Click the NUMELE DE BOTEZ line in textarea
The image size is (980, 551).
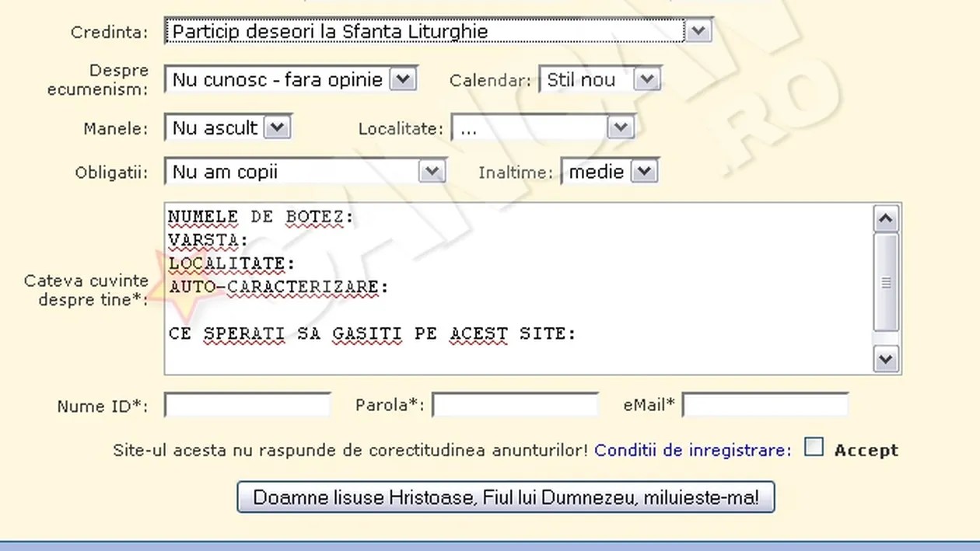pyautogui.click(x=261, y=217)
